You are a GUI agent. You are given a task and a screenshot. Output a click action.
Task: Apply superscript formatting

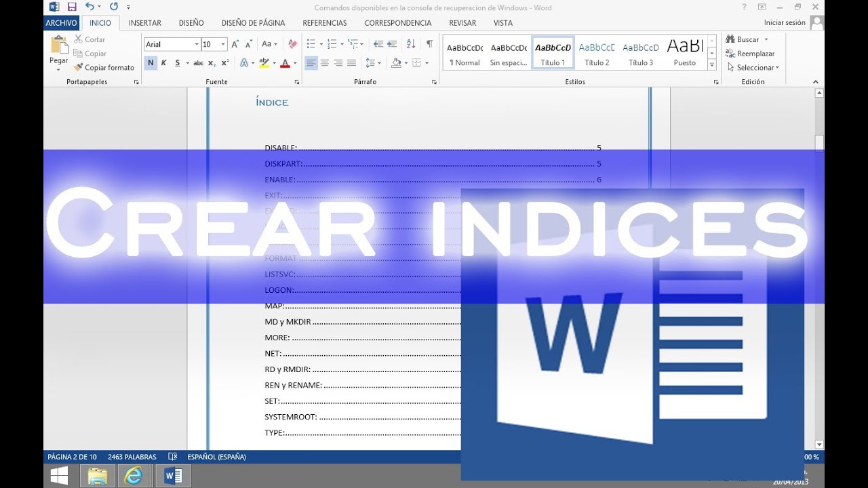click(x=225, y=63)
